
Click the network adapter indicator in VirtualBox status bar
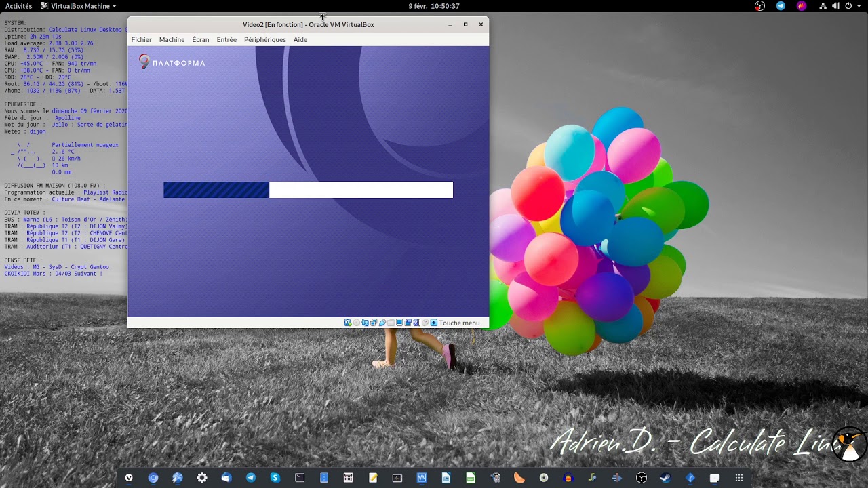374,323
